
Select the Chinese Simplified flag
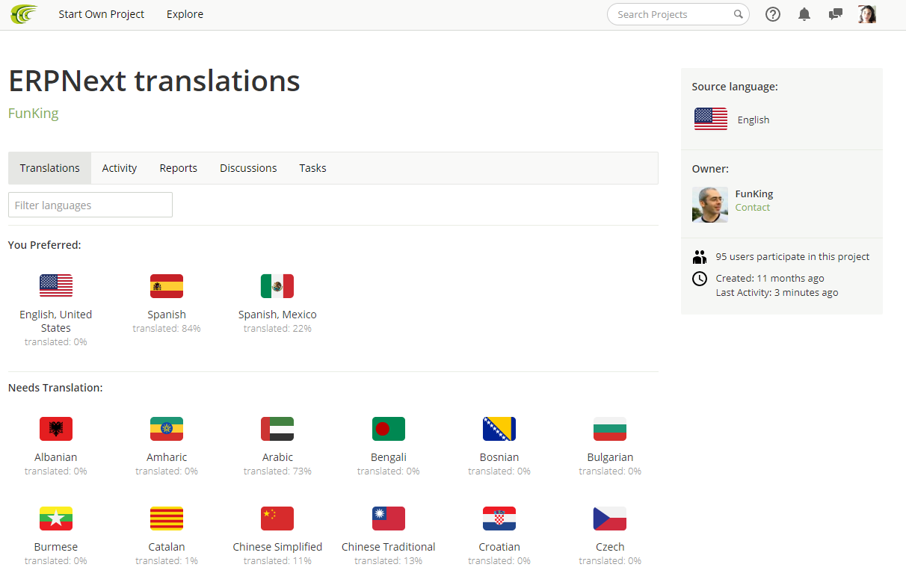click(277, 519)
